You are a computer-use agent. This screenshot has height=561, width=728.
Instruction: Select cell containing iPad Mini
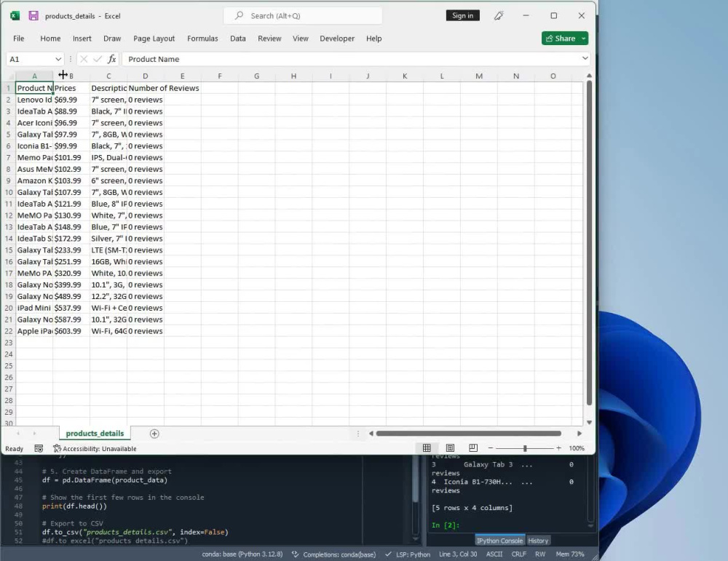coord(34,308)
